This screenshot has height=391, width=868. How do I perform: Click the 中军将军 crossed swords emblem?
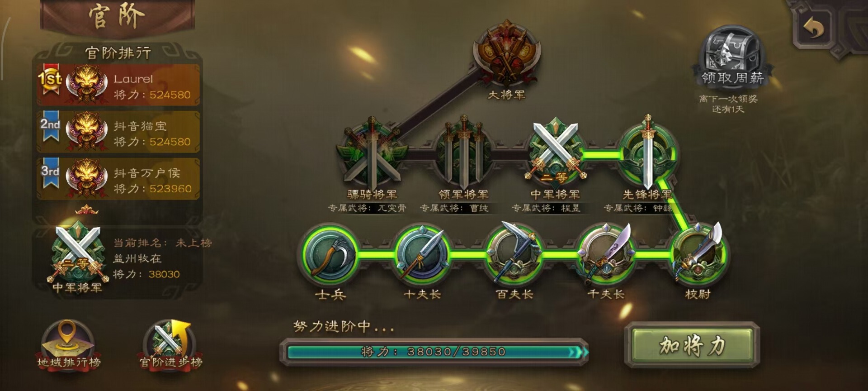(555, 153)
